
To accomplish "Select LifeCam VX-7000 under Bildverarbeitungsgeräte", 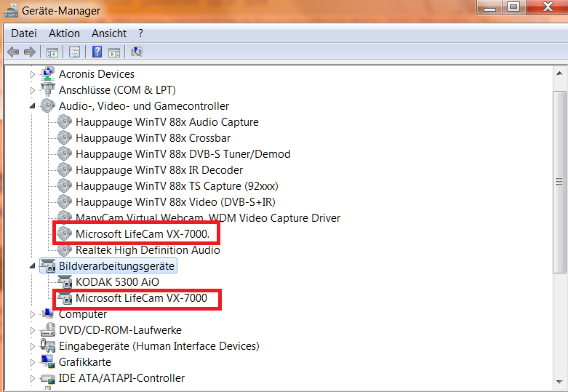I will pos(141,297).
